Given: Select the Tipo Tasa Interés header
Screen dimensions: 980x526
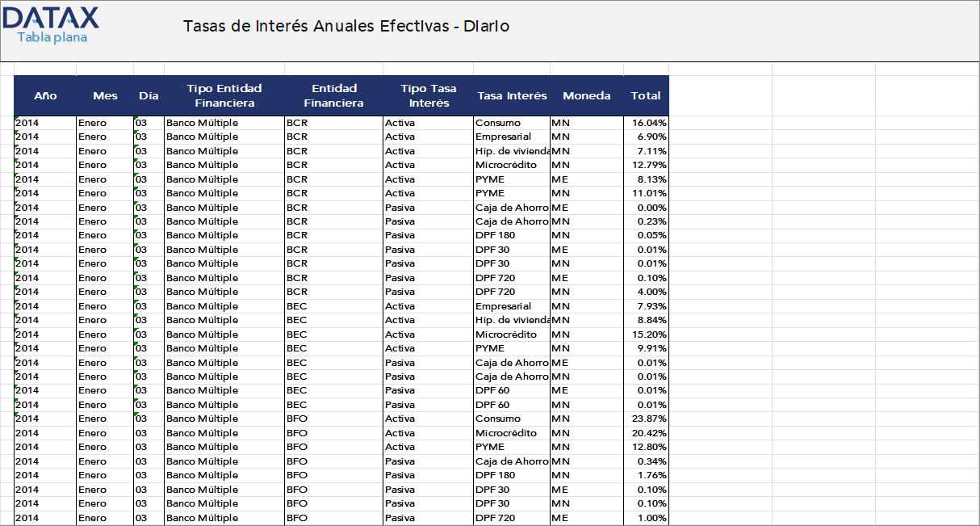Looking at the screenshot, I should coord(429,95).
